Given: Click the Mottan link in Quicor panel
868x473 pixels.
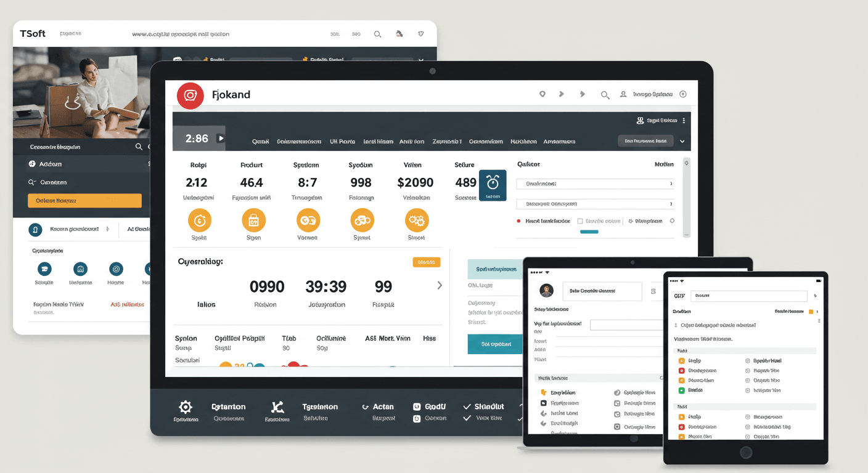Looking at the screenshot, I should (664, 164).
